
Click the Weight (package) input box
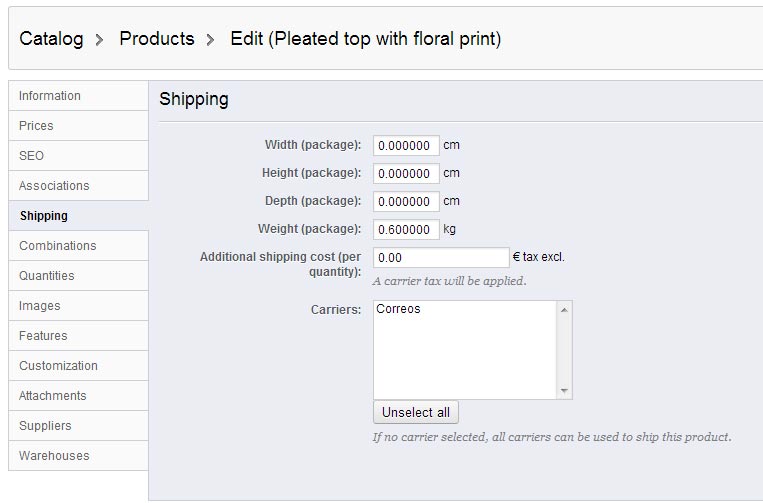(406, 229)
